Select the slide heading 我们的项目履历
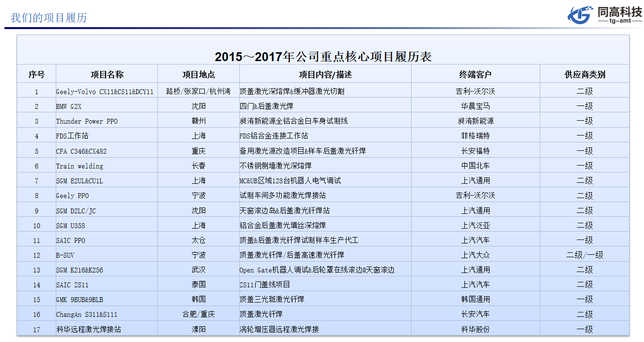The height and width of the screenshot is (342, 644). tap(49, 18)
